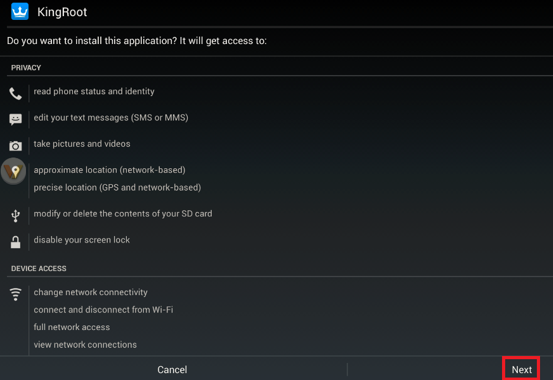Select the camera permission icon

15,146
